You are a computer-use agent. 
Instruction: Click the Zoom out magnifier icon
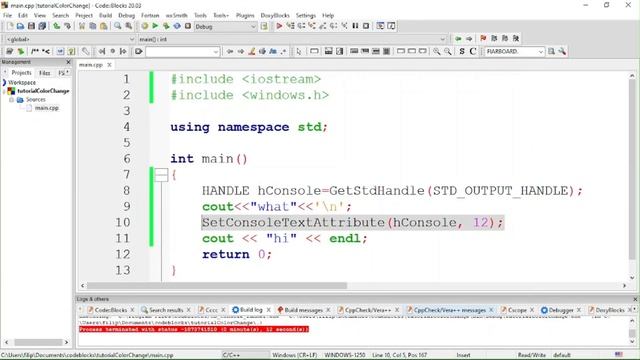448,51
